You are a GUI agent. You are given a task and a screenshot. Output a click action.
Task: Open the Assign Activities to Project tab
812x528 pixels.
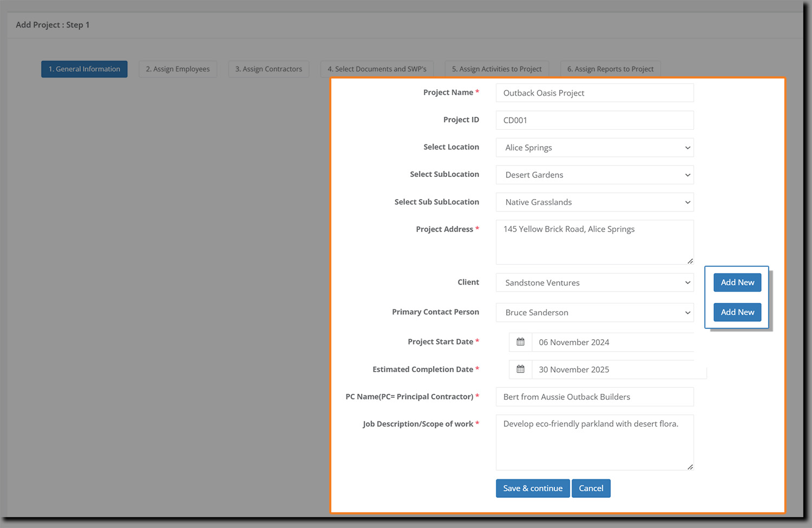coord(497,69)
